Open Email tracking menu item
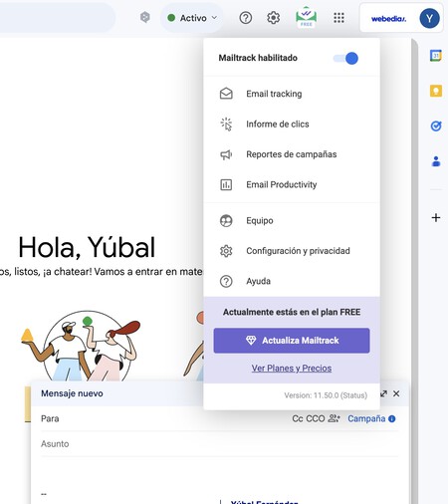The height and width of the screenshot is (504, 448). (292, 94)
